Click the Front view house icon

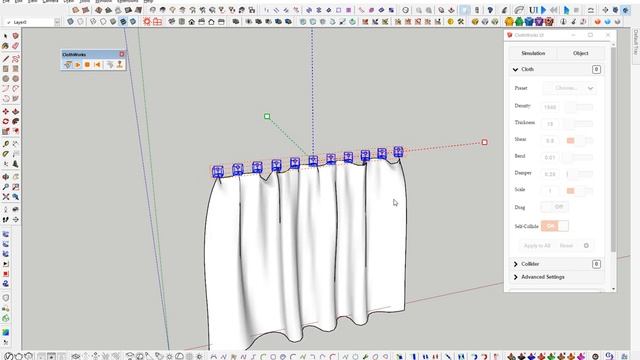[191, 21]
